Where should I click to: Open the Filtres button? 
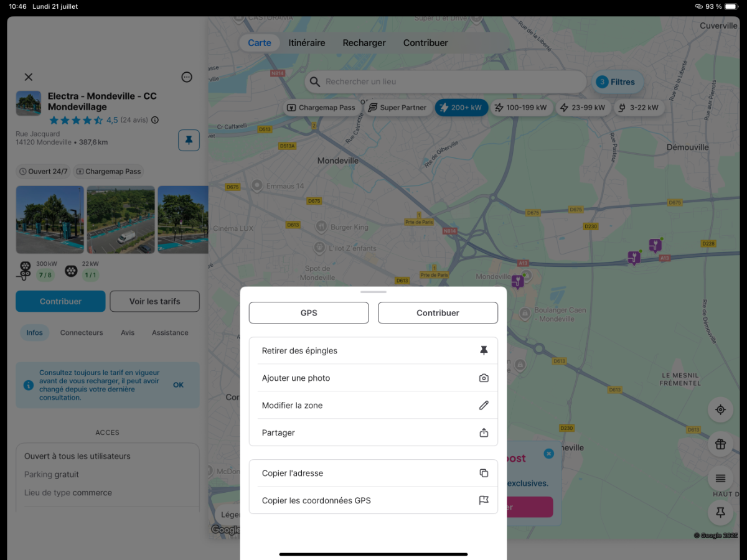[x=617, y=82]
